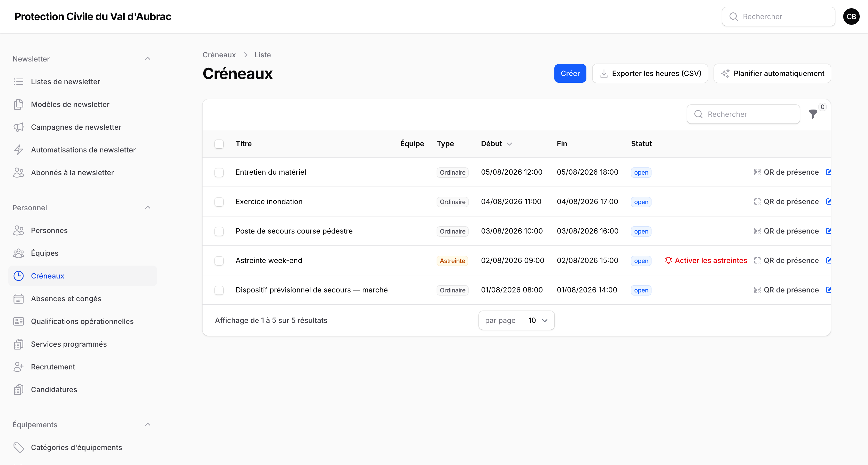Click the Statut column header
868x465 pixels.
[x=641, y=144]
